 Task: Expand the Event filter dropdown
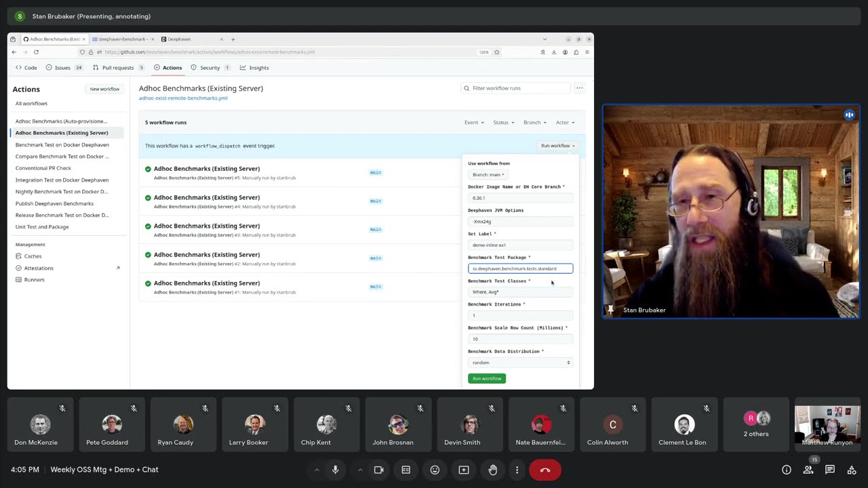tap(474, 123)
